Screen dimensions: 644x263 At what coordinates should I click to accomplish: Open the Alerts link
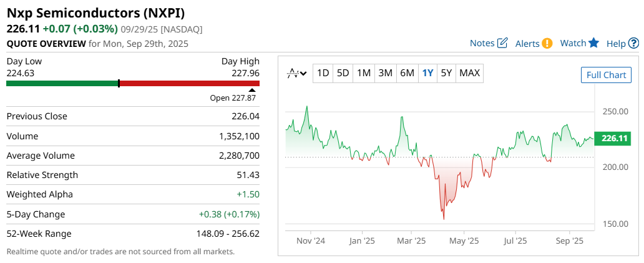527,43
